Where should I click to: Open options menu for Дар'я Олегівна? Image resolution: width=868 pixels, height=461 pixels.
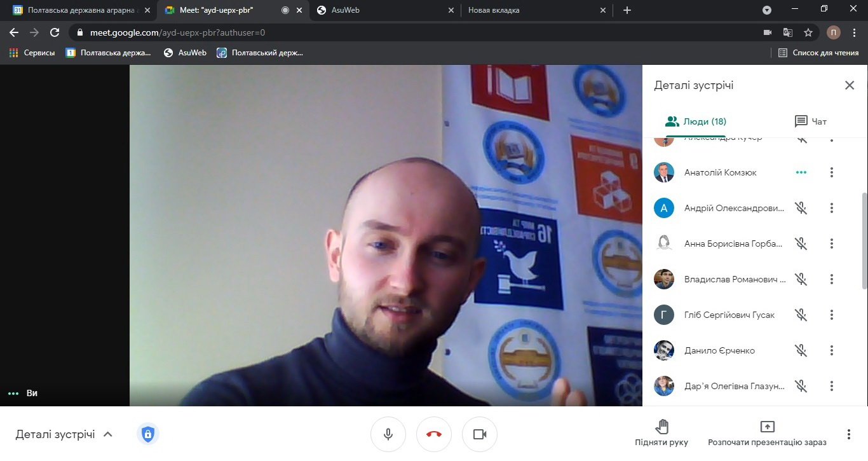832,386
